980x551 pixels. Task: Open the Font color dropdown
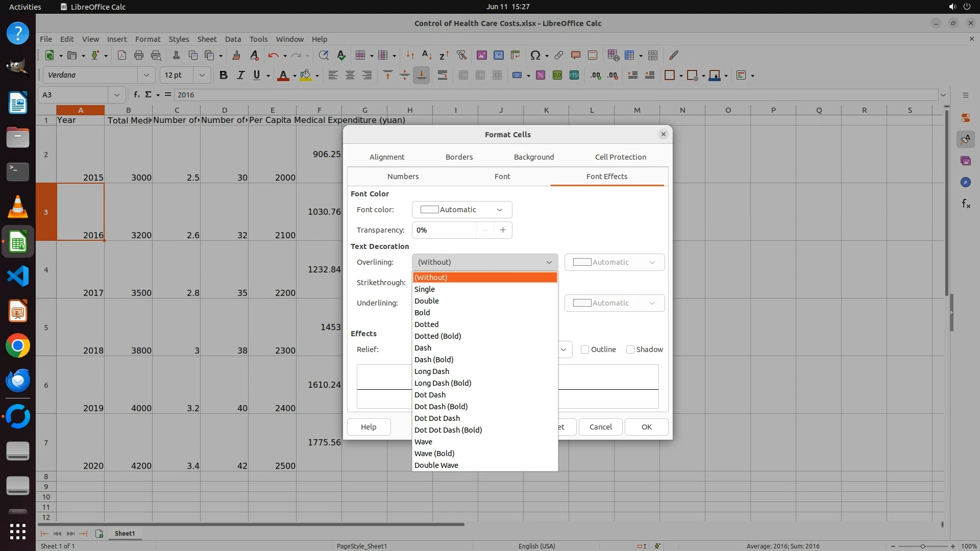coord(461,210)
